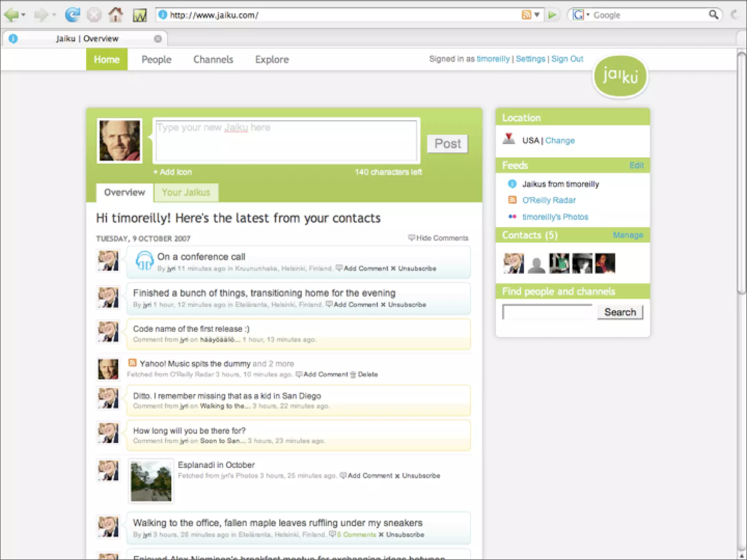
Task: Click the Change location link
Action: tap(560, 141)
